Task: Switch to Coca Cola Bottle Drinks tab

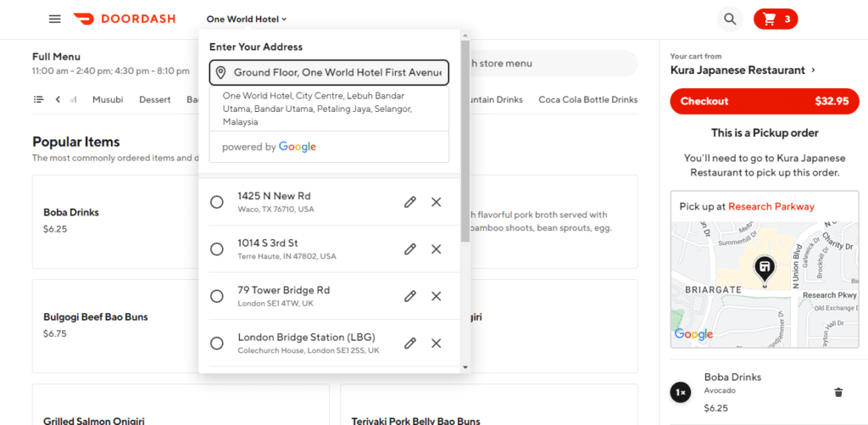Action: [x=588, y=100]
